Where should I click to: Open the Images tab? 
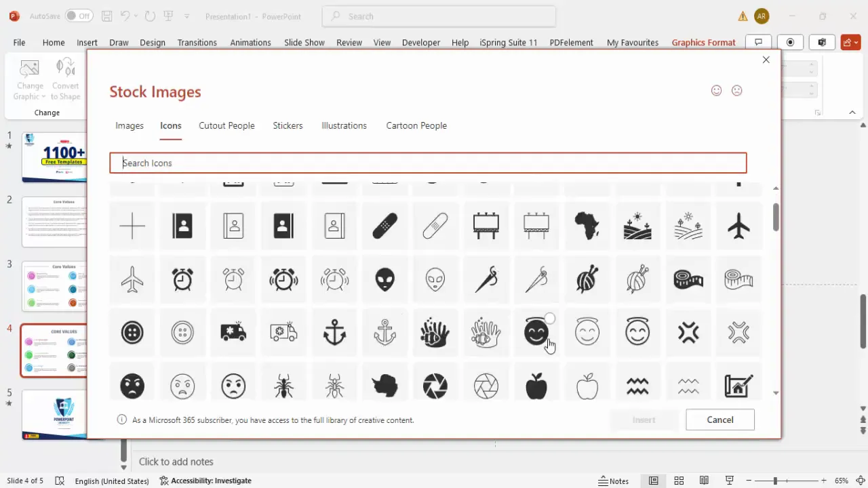pos(130,125)
